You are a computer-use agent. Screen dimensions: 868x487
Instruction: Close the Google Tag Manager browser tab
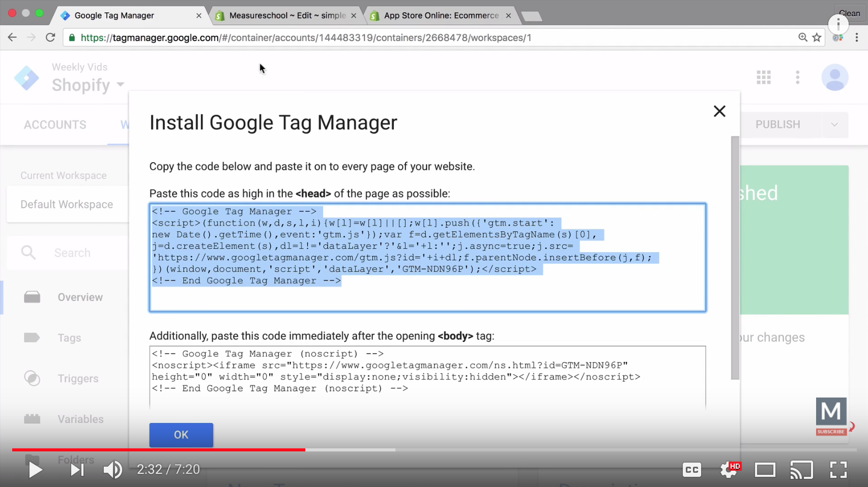point(199,16)
